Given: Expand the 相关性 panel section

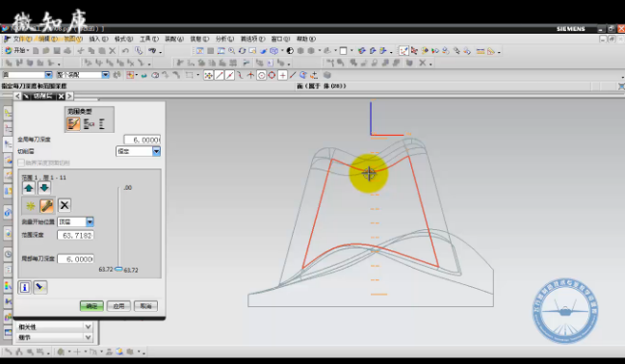Looking at the screenshot, I should pos(54,326).
